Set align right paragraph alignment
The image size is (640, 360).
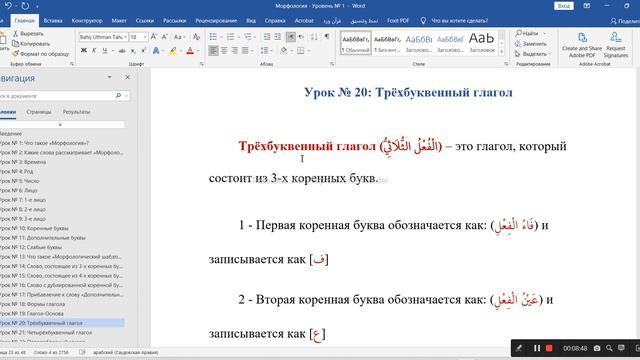[235, 51]
